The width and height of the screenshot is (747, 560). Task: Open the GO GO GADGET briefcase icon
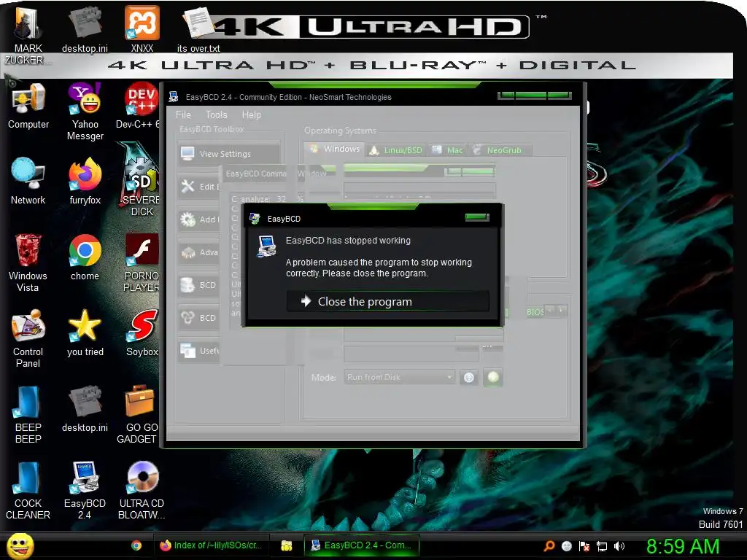click(x=138, y=414)
